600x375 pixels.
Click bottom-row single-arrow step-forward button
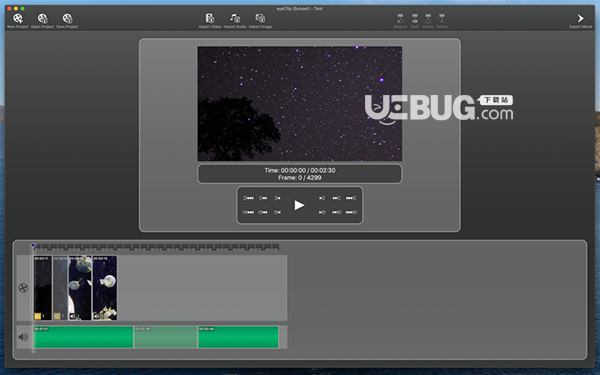tap(322, 212)
